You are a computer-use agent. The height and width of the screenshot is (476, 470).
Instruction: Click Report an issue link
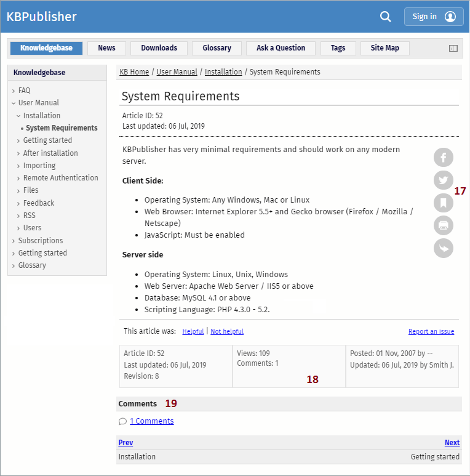(431, 331)
